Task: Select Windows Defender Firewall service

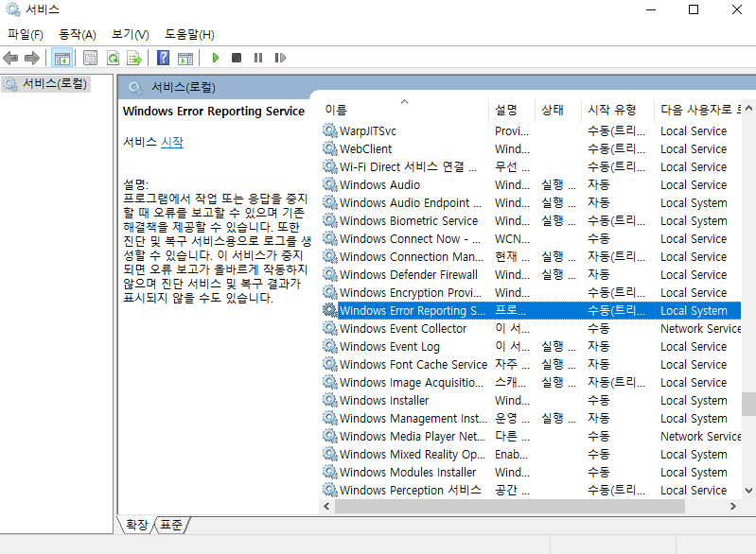Action: click(531, 274)
